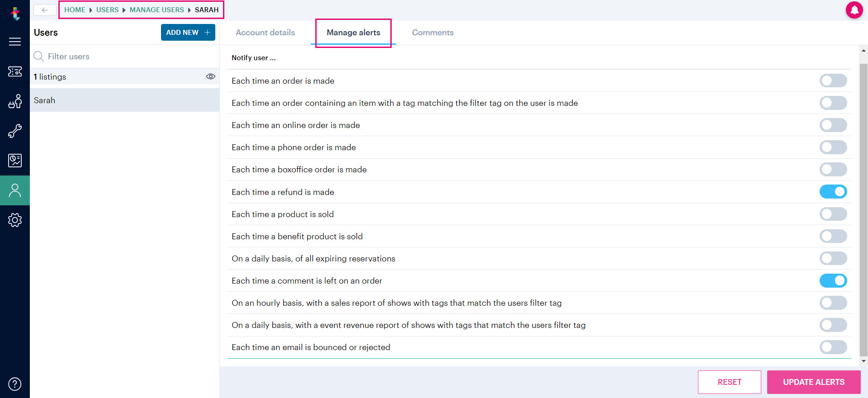Click the scrollbar down arrow
868x398 pixels.
pos(863,361)
